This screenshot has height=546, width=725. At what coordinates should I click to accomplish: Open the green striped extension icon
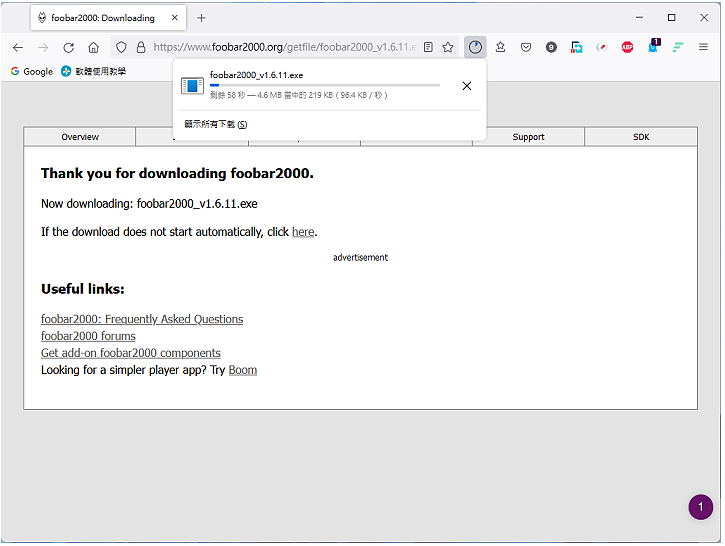click(x=678, y=47)
